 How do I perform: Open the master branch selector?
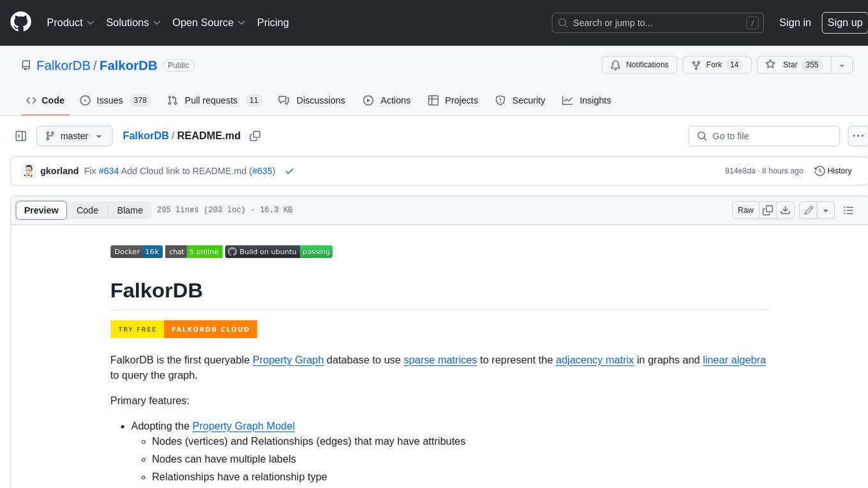[75, 136]
